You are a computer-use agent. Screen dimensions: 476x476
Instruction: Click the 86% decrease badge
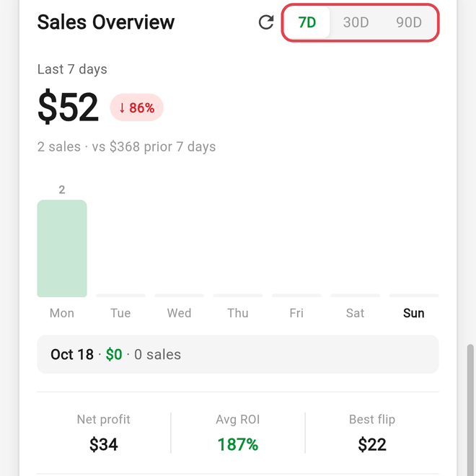(136, 107)
